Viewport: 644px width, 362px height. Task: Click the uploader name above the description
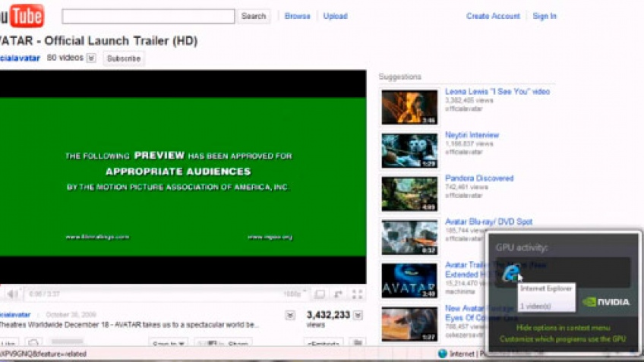coord(15,315)
